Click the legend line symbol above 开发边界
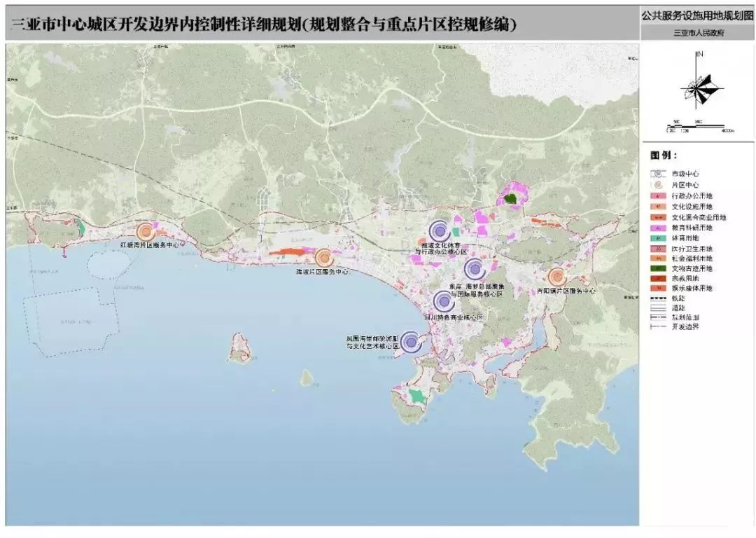Viewport: 756px width, 538px height. tap(658, 317)
